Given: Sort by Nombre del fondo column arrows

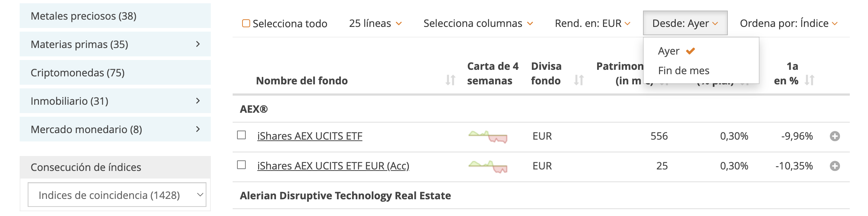Looking at the screenshot, I should tap(450, 80).
